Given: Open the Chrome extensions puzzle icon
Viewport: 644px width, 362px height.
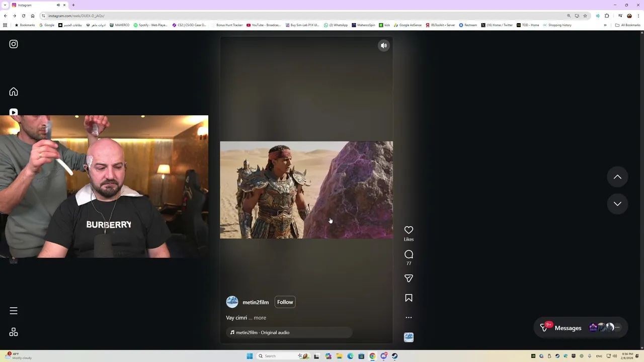Looking at the screenshot, I should point(607,16).
